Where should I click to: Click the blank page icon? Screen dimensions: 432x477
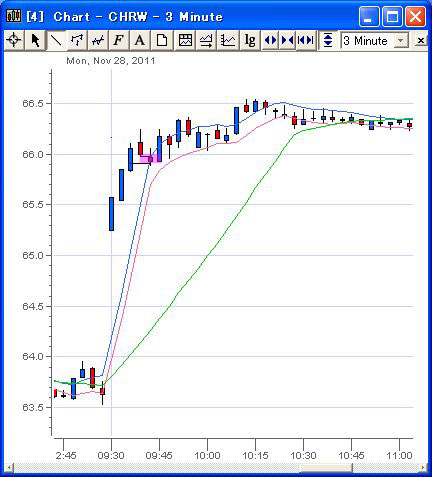pos(162,40)
